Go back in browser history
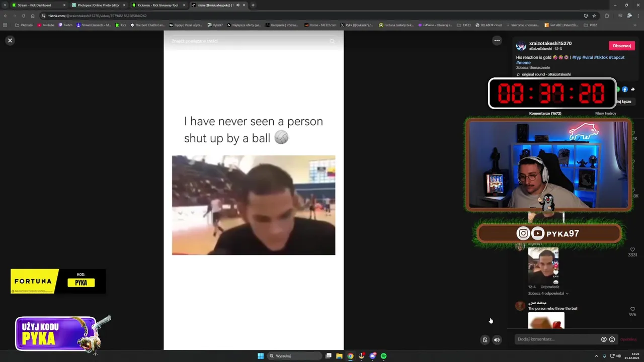644x362 pixels. 6,16
